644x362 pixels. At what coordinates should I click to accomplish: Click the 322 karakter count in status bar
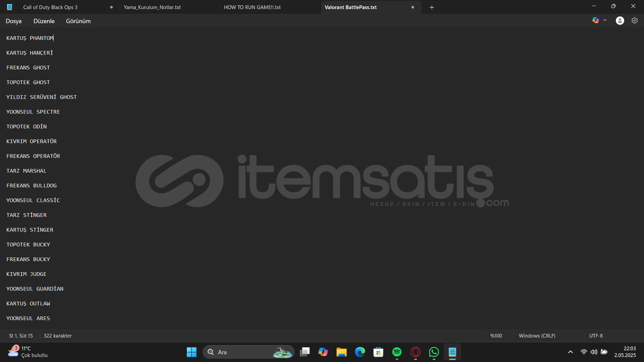58,336
